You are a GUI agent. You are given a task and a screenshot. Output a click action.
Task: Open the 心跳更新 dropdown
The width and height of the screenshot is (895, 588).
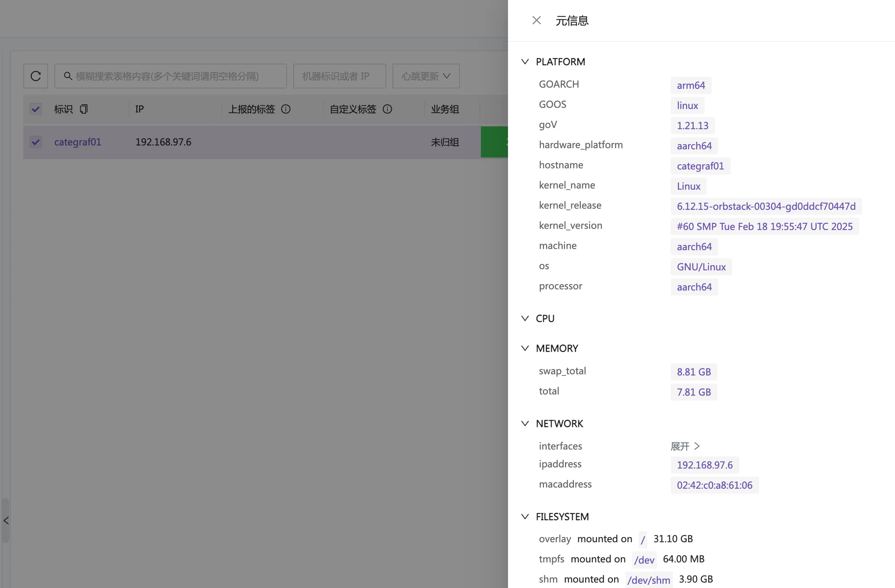[x=426, y=76]
